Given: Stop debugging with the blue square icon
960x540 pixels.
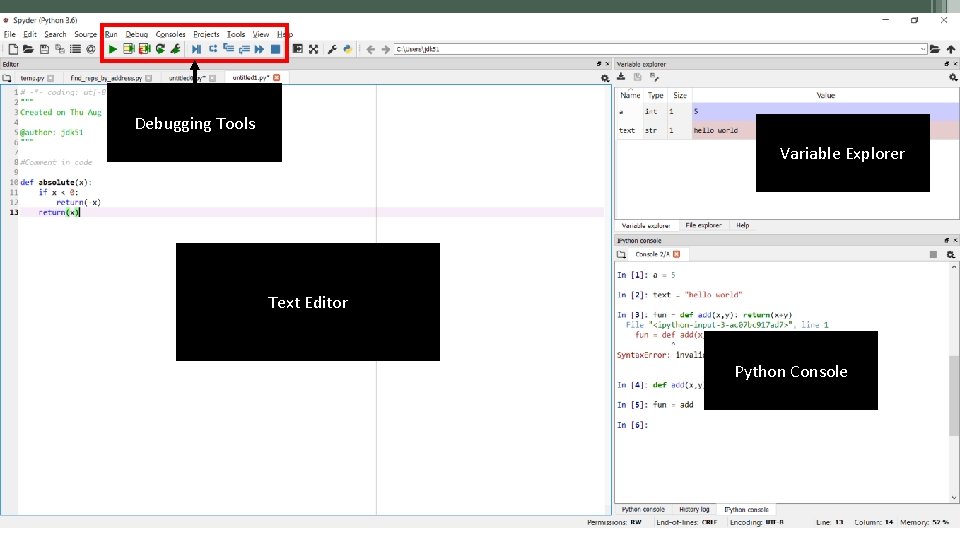Looking at the screenshot, I should (276, 49).
